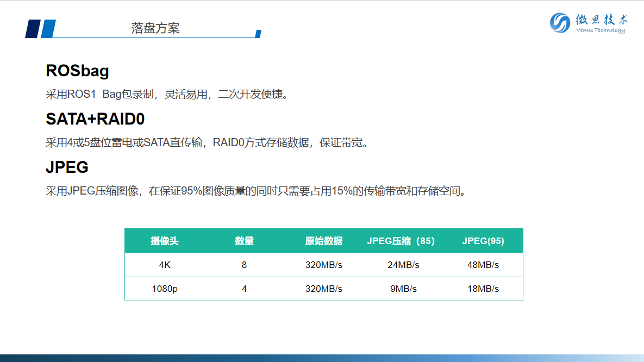Expand the ROSbag section heading

(x=77, y=71)
